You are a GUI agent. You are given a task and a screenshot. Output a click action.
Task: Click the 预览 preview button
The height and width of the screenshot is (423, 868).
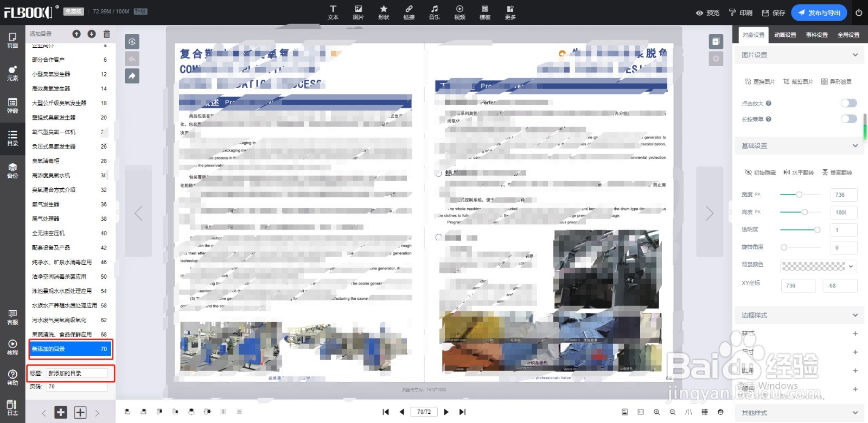[707, 12]
